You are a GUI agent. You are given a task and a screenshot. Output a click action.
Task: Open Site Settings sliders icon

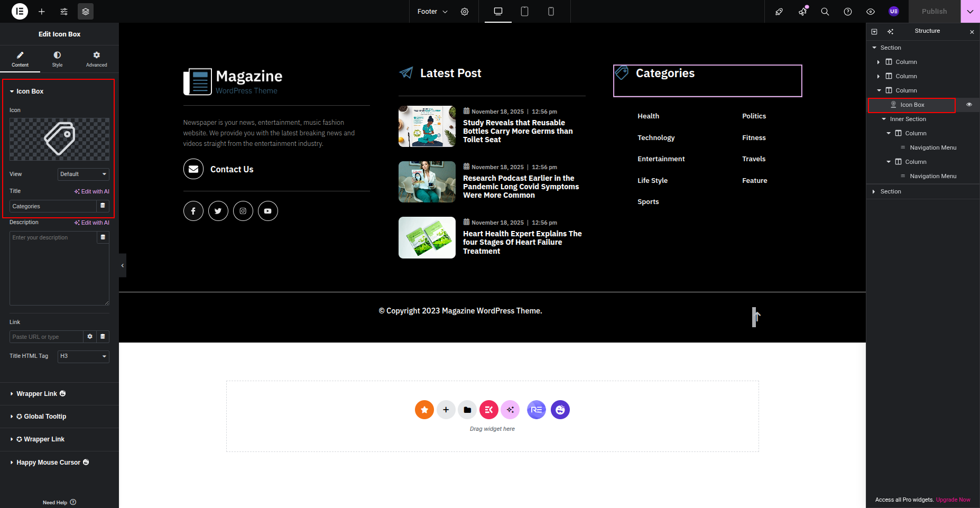point(64,11)
